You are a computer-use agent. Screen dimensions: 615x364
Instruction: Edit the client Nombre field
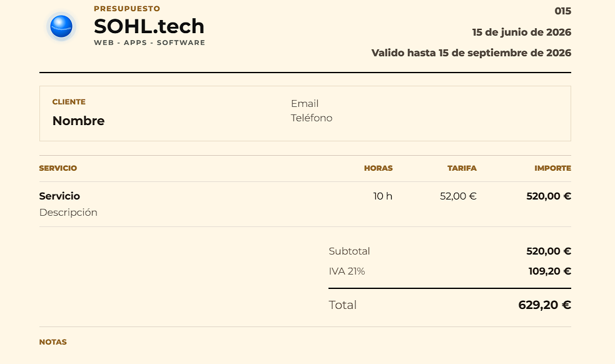tap(78, 121)
